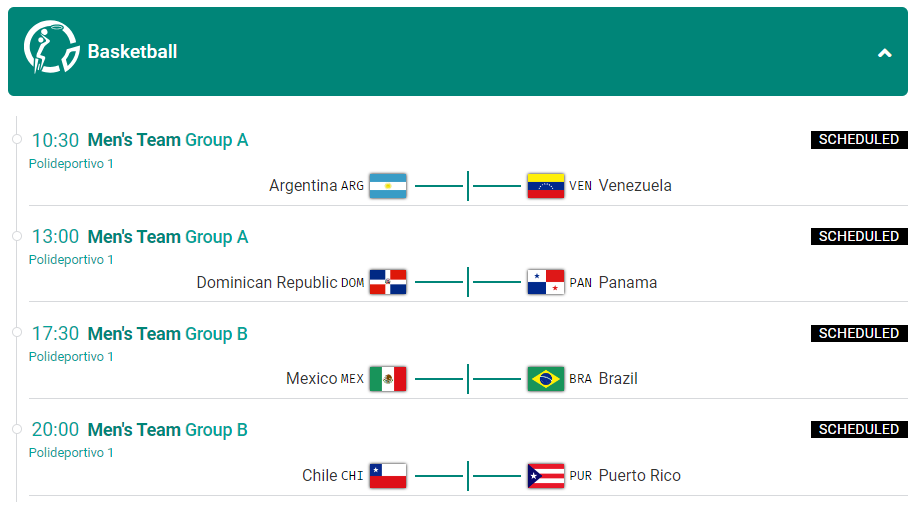Click the Chile flag icon
Viewport: 915px width, 509px height.
click(x=388, y=476)
